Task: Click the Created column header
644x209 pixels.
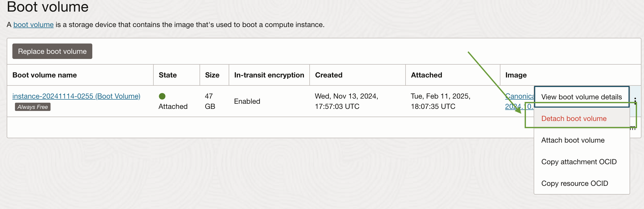Action: click(329, 75)
